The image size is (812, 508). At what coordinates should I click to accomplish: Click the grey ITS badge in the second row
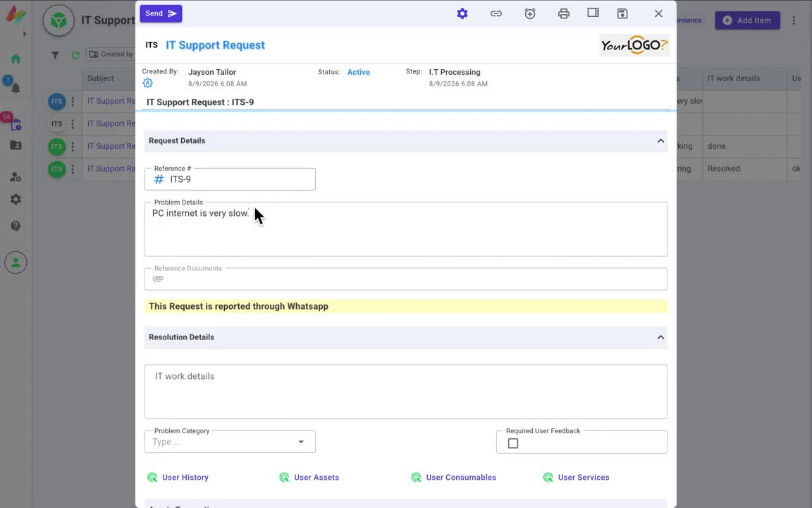57,124
